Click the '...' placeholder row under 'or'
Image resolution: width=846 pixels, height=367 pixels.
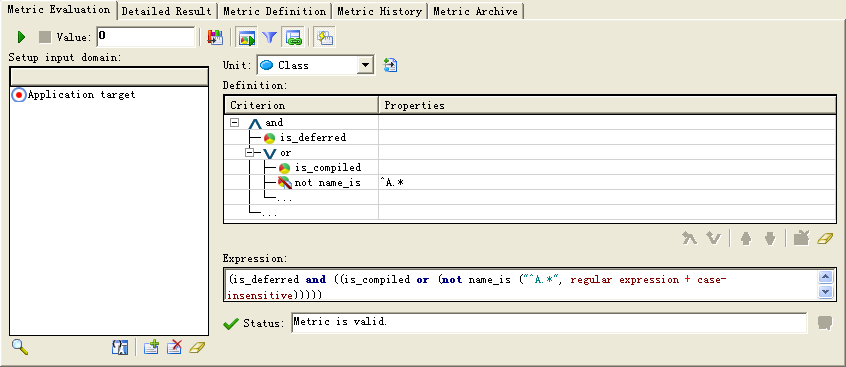[530, 198]
